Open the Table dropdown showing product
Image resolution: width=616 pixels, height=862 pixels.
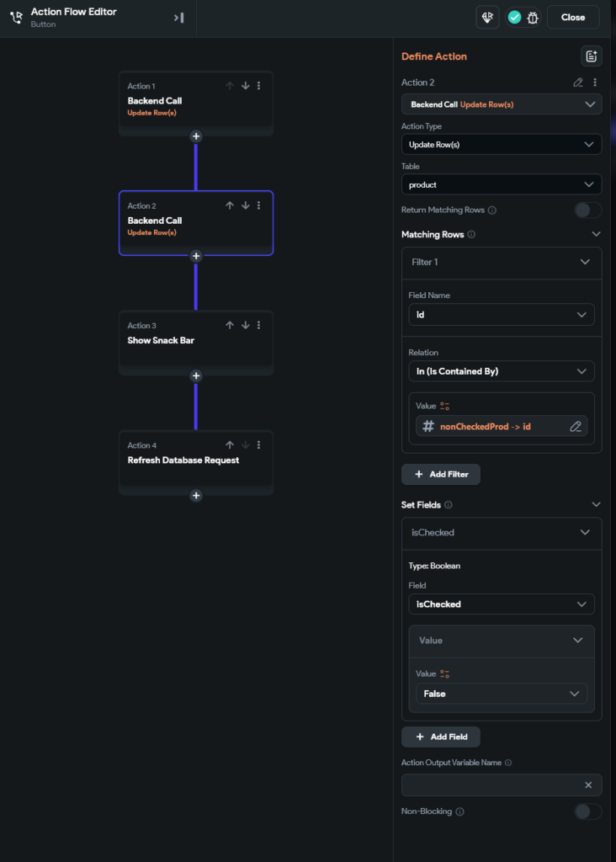point(502,184)
